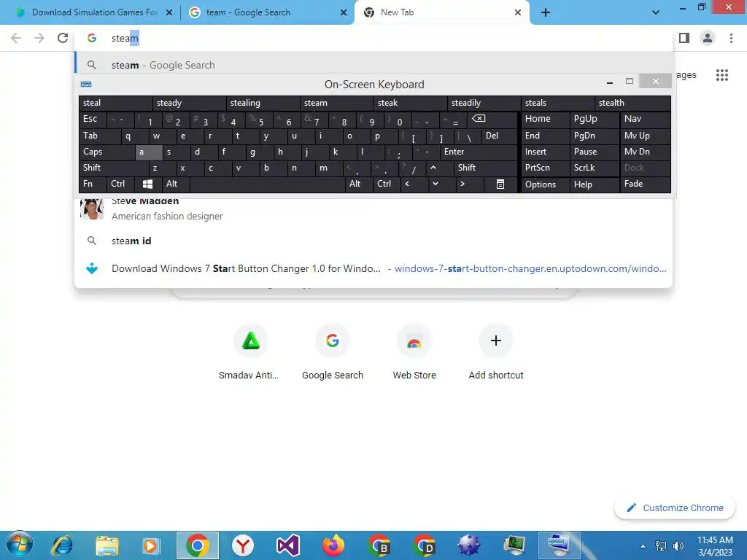The width and height of the screenshot is (747, 560).
Task: Open the Windows Start orb
Action: (20, 544)
